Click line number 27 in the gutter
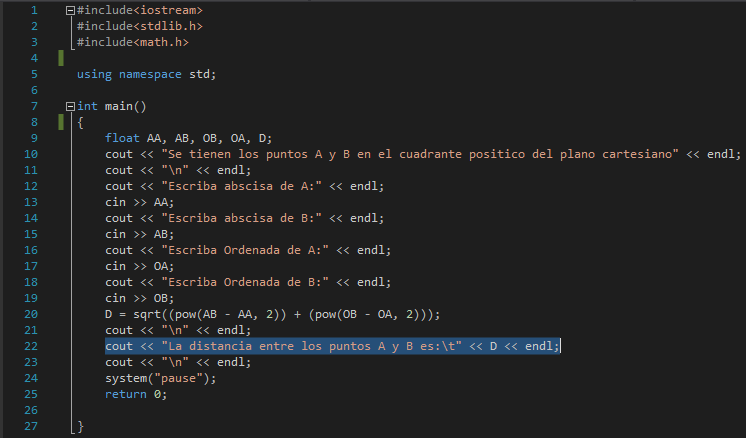Viewport: 746px width, 438px height. click(x=31, y=426)
